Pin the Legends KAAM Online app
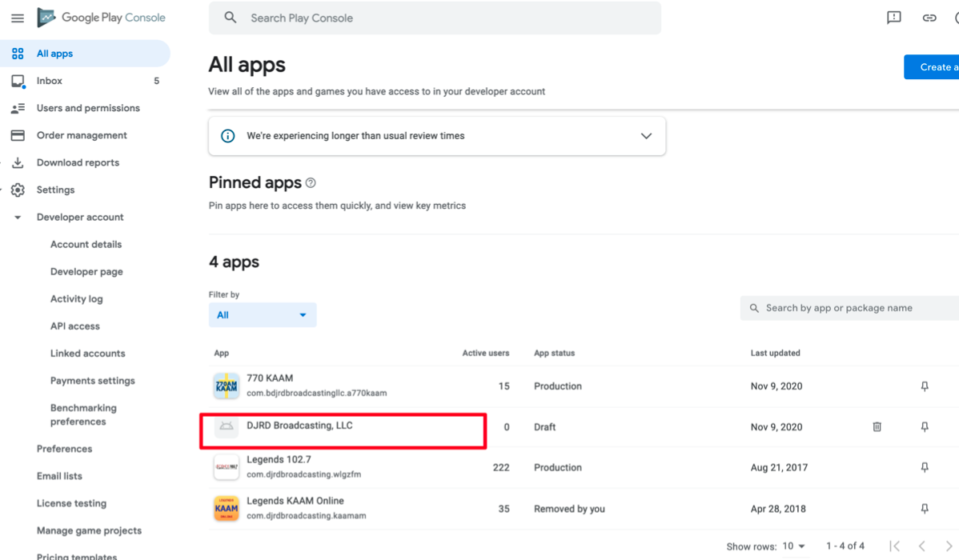This screenshot has width=959, height=560. pos(924,509)
